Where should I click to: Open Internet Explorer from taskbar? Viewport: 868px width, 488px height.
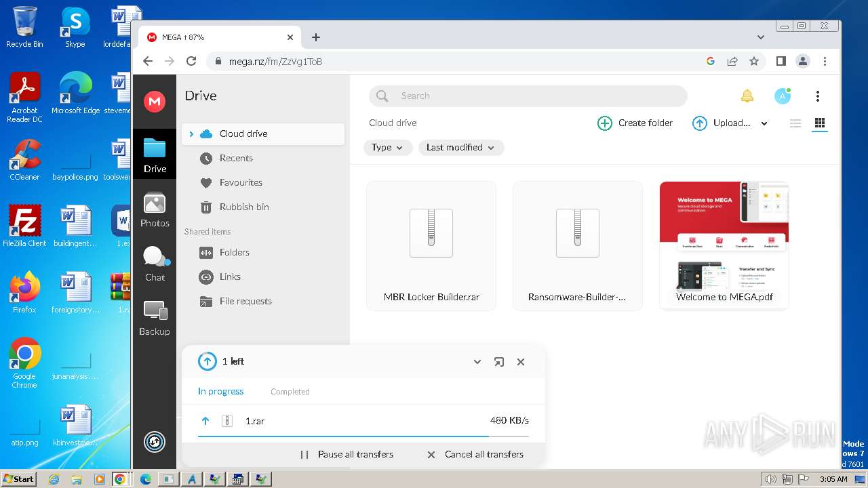coord(54,479)
